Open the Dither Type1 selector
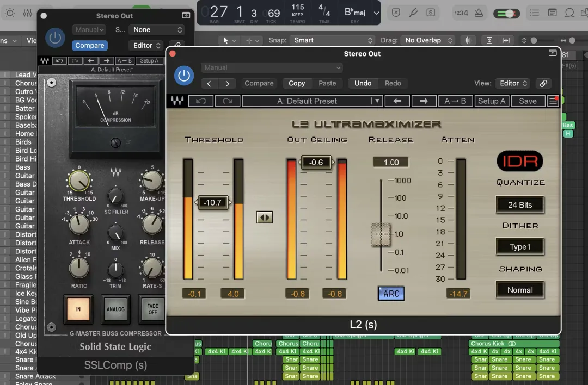 coord(520,247)
